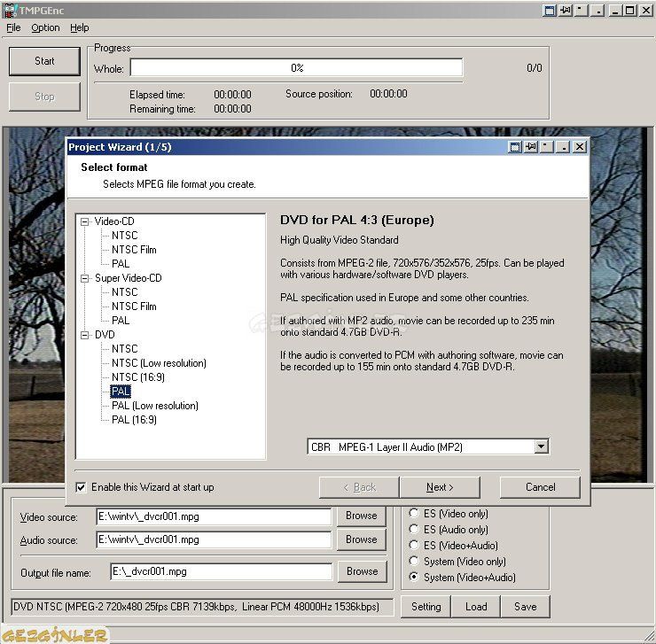This screenshot has height=644, width=656.
Task: Browse for the Audio source file
Action: pos(362,539)
